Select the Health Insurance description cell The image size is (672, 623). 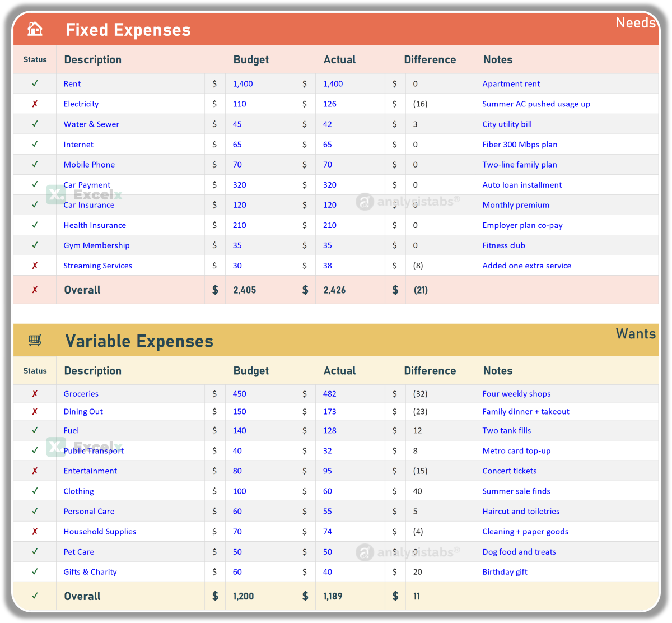[x=130, y=225]
